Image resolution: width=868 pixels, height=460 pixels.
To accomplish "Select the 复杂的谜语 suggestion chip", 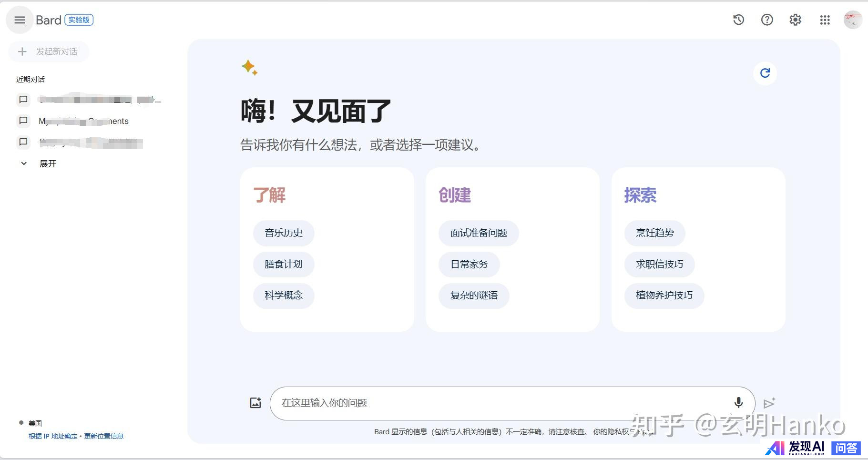I will coord(474,296).
